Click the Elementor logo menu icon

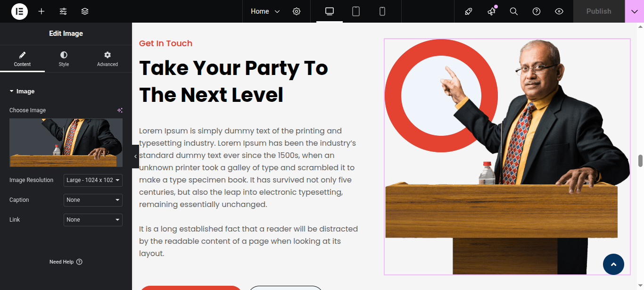19,11
